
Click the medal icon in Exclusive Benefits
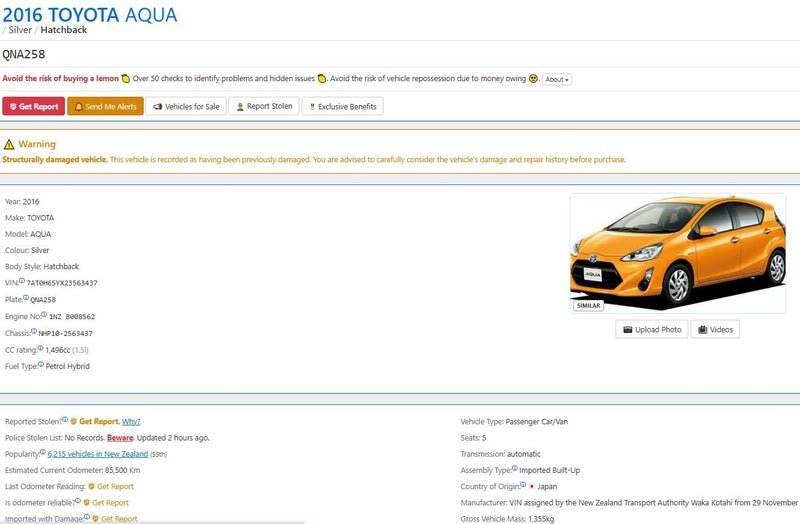pos(312,107)
